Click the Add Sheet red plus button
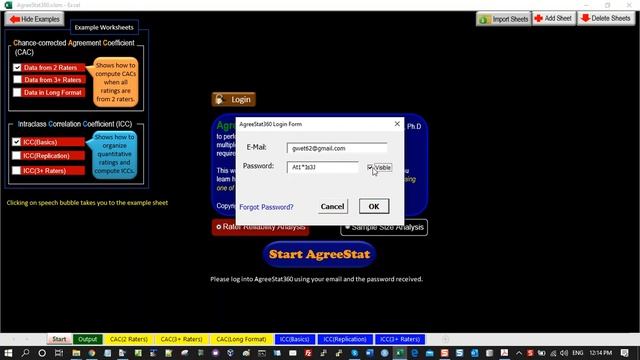This screenshot has height=360, width=640. point(554,18)
